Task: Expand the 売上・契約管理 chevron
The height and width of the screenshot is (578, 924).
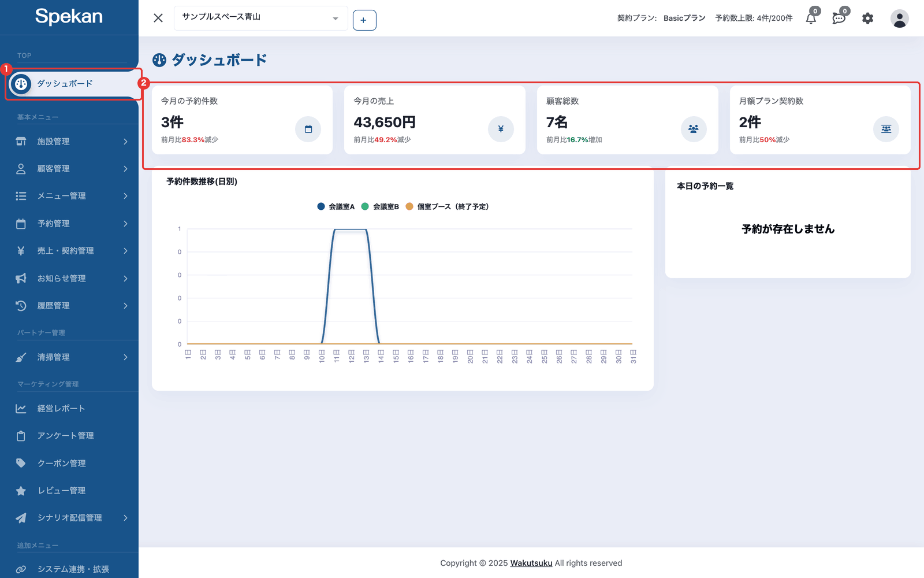Action: (x=125, y=251)
